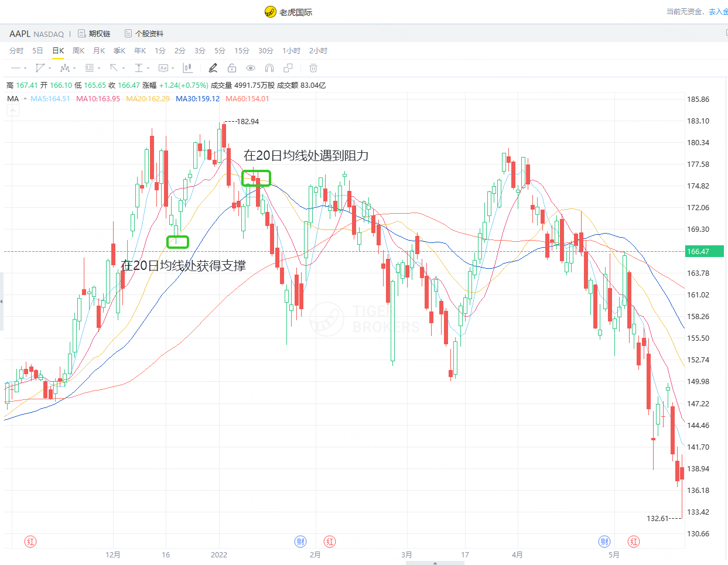This screenshot has height=565, width=728.
Task: Click the 财 earnings marker near February
Action: tap(300, 542)
